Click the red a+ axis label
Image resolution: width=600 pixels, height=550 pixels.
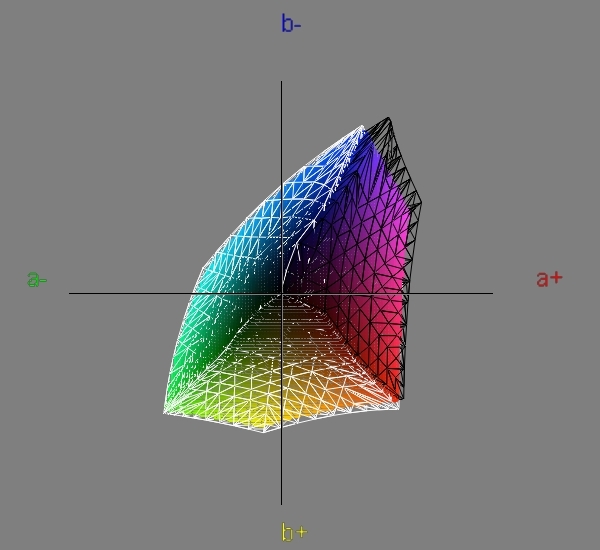coord(549,279)
